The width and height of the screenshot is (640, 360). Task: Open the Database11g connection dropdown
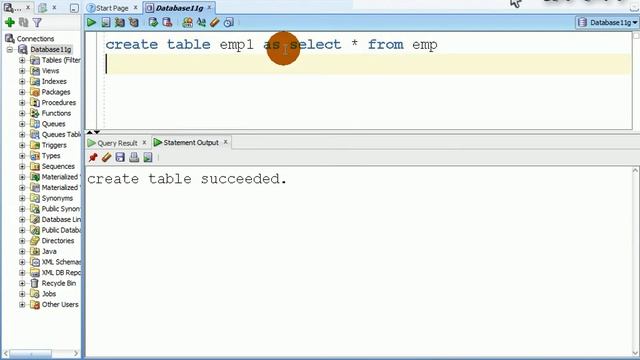pos(607,22)
